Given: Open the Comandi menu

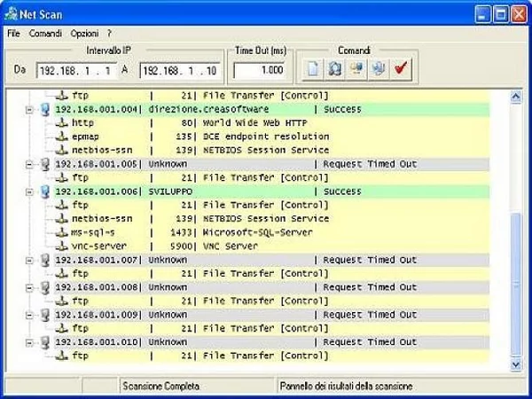Looking at the screenshot, I should [45, 34].
